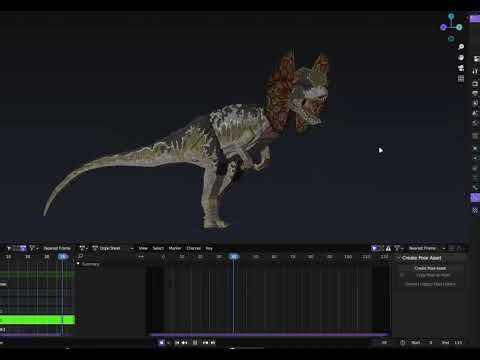Viewport: 480px width, 360px height.
Task: Open the filter dropdown in left editor header
Action: point(34,248)
